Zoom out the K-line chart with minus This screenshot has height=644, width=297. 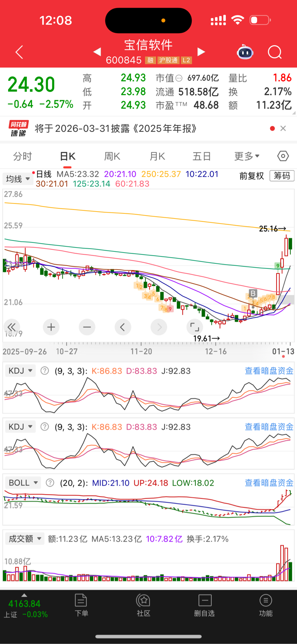pos(87,327)
